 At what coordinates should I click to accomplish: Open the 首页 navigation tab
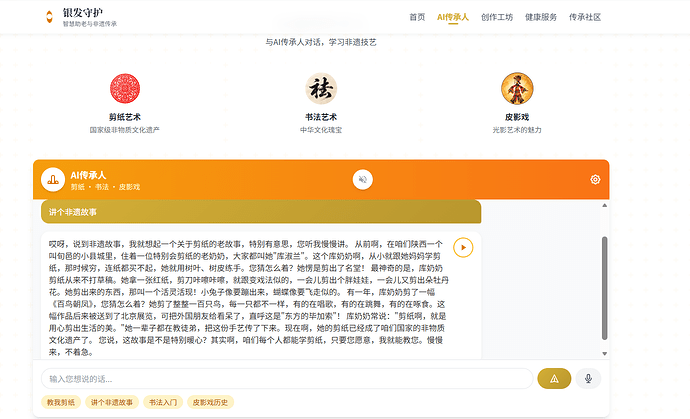(417, 17)
